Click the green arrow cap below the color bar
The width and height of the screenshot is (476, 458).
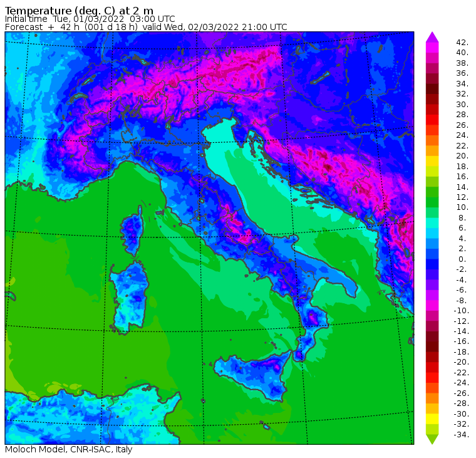click(x=432, y=439)
